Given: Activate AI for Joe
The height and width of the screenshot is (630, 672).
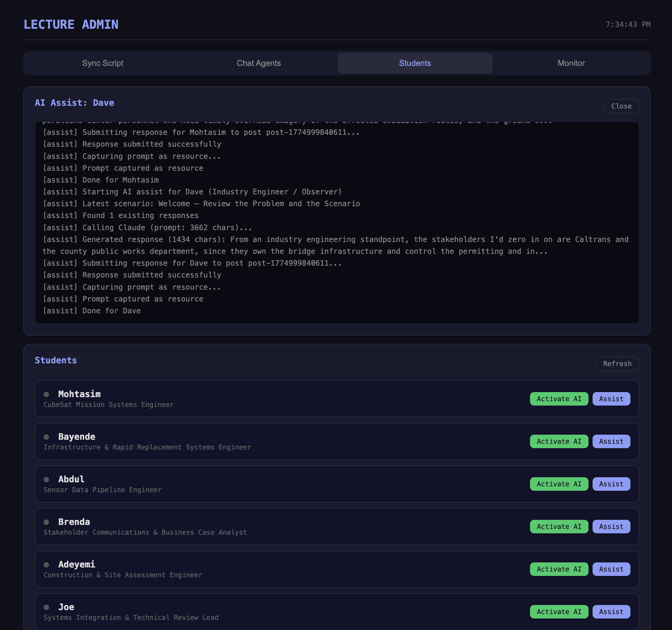Looking at the screenshot, I should [x=559, y=612].
